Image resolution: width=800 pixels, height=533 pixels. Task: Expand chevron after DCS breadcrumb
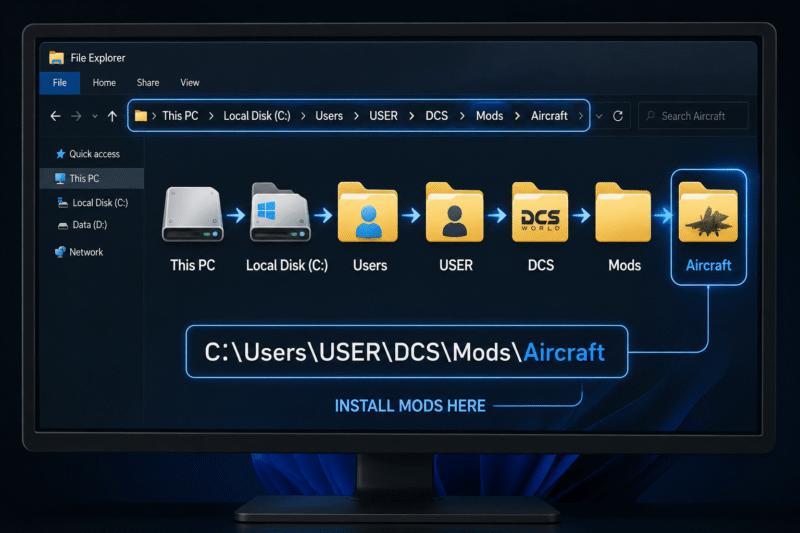[x=462, y=116]
